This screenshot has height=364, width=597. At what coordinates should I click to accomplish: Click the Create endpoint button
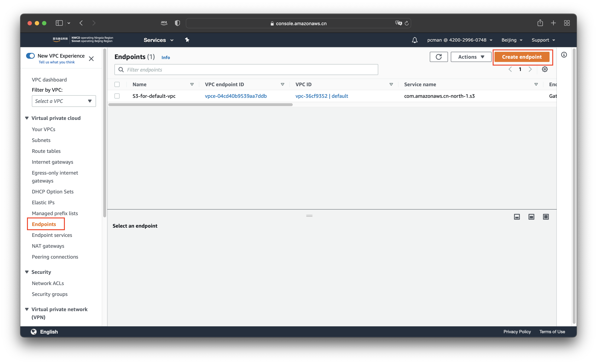[x=522, y=57]
